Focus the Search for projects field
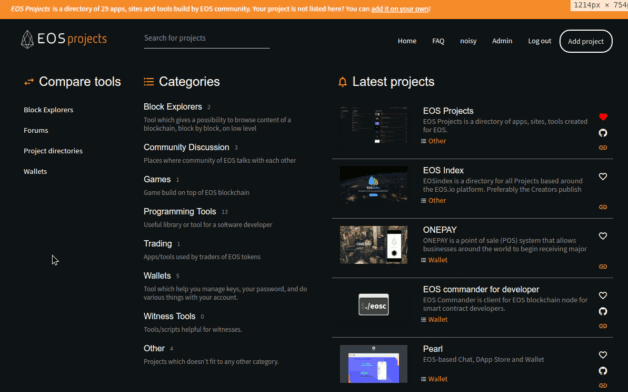The height and width of the screenshot is (392, 628). [x=207, y=39]
